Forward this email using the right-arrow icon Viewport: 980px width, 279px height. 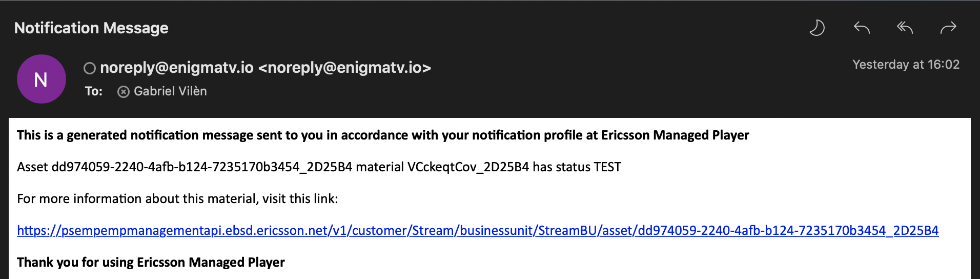click(x=948, y=28)
